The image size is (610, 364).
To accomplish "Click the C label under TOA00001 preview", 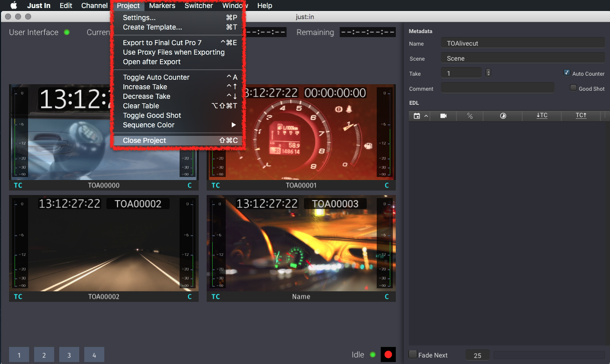I will pyautogui.click(x=387, y=185).
